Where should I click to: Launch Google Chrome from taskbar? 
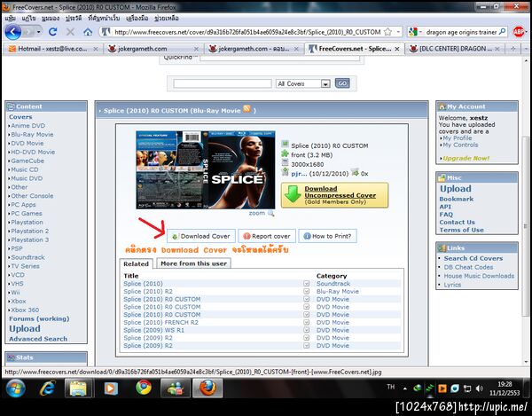143,388
